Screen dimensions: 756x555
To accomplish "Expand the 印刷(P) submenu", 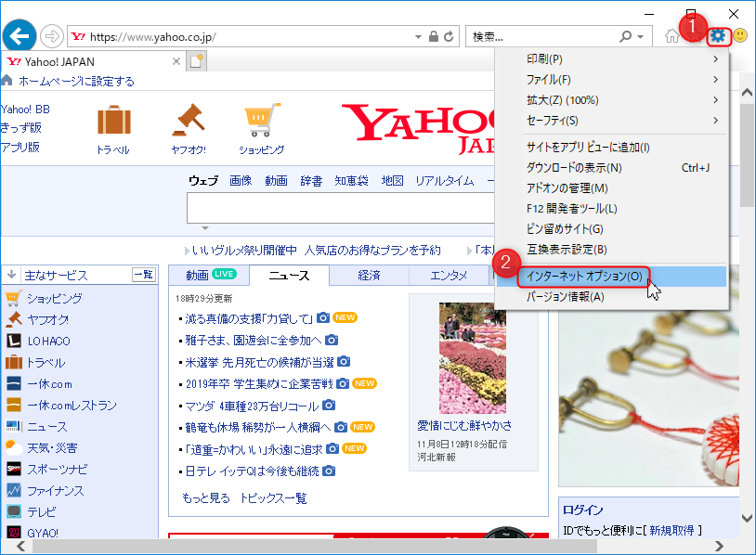I will 715,58.
